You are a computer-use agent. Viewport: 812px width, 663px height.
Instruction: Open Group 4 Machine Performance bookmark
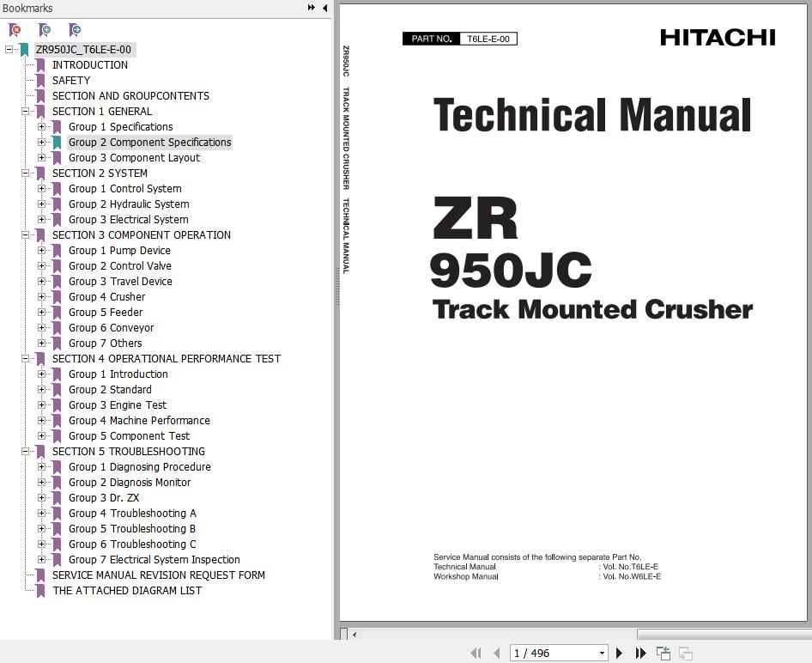click(139, 421)
